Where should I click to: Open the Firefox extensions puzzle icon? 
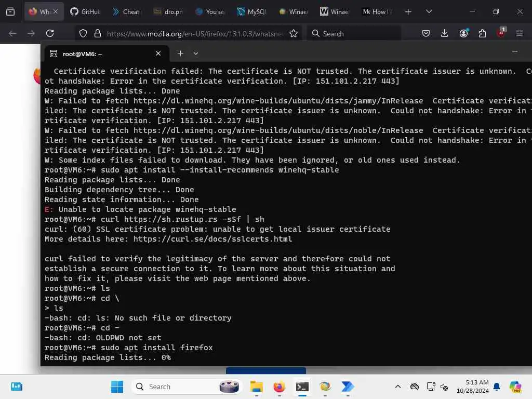click(482, 33)
